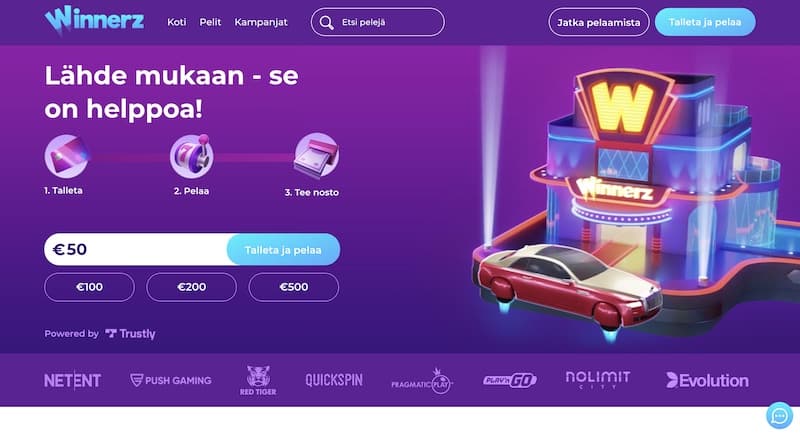Click the Tee nosto cash icon
The height and width of the screenshot is (437, 800).
[x=316, y=156]
